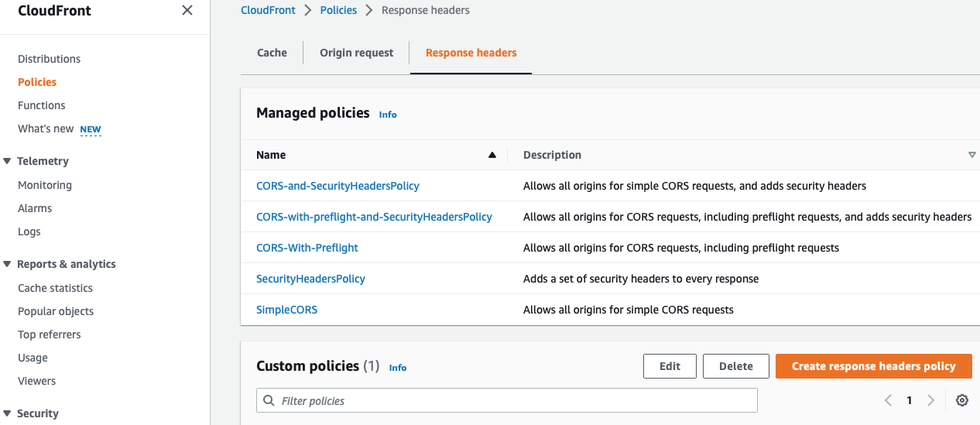Click the CloudFront sidebar title

(54, 11)
